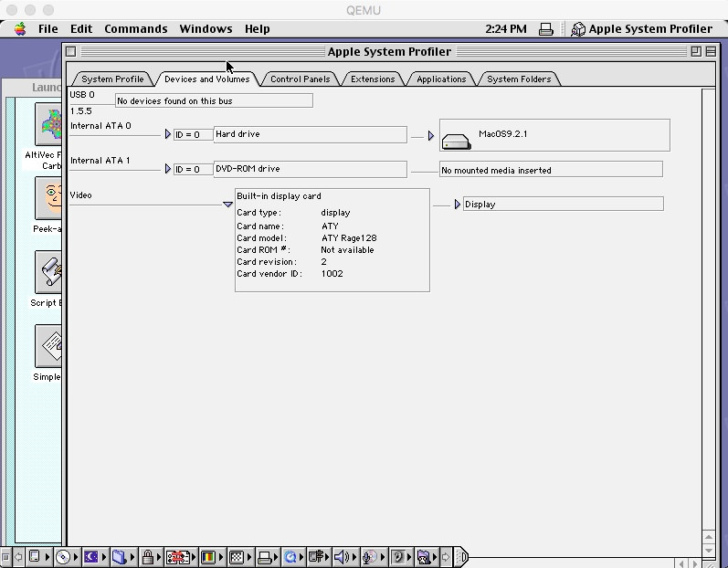Open the File Sharing folder module
This screenshot has width=728, height=568.
122,557
